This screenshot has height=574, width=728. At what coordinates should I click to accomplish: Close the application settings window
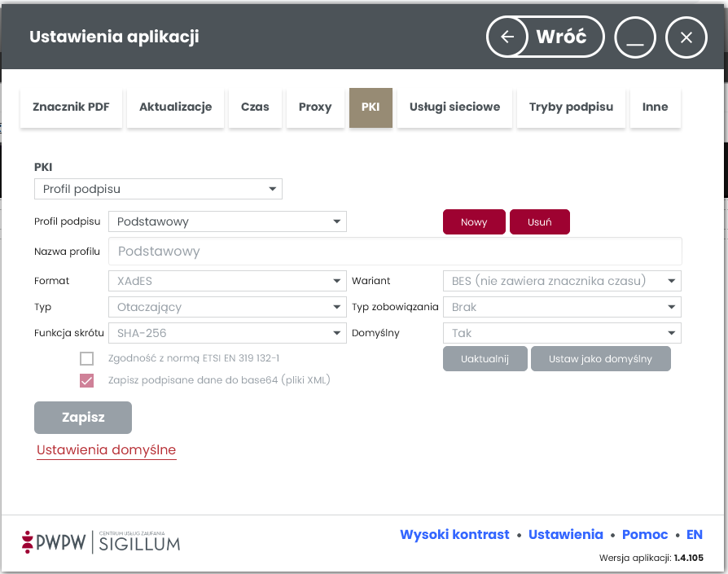point(686,37)
